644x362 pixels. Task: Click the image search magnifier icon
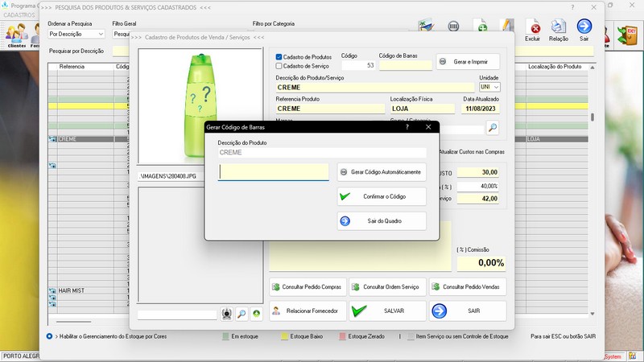tap(242, 314)
